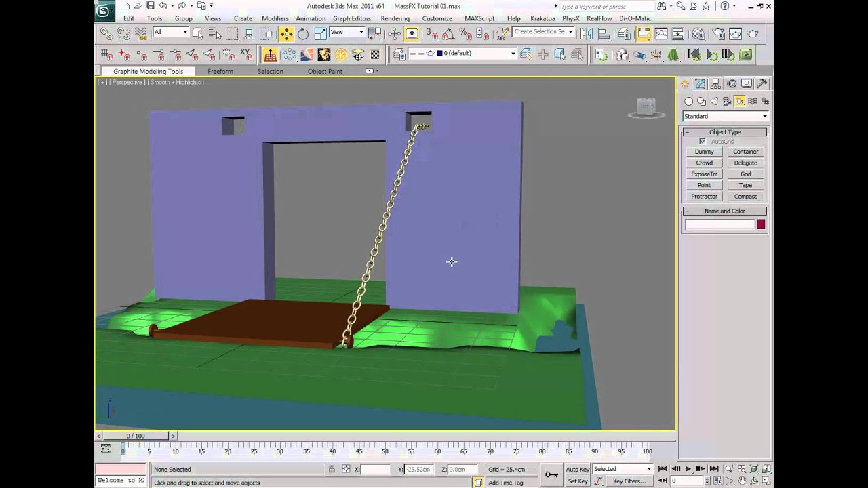Select the Select and Move tool
Image resolution: width=868 pixels, height=488 pixels.
click(x=286, y=34)
